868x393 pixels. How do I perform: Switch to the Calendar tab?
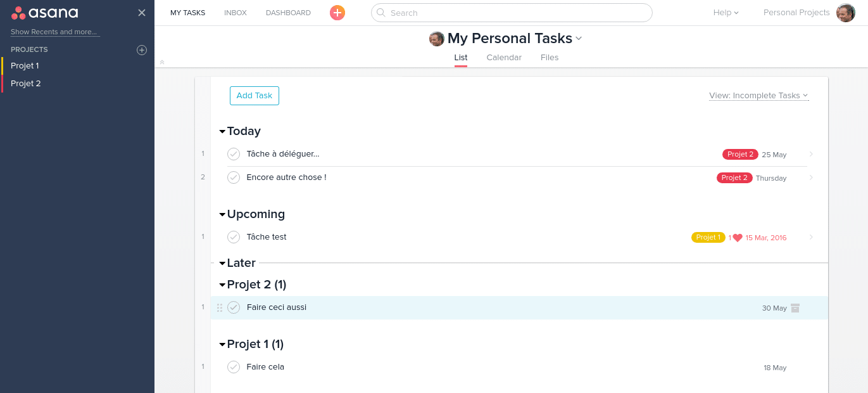point(504,58)
